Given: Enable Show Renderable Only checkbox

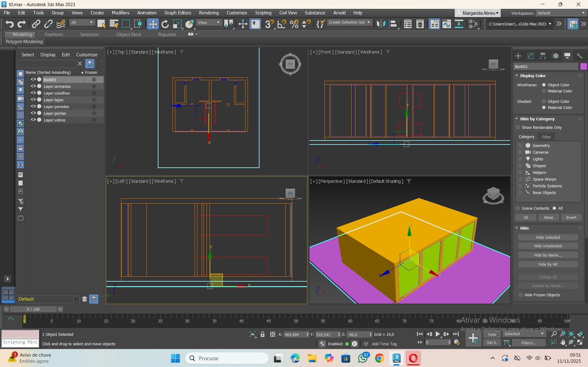Looking at the screenshot, I should [x=518, y=127].
